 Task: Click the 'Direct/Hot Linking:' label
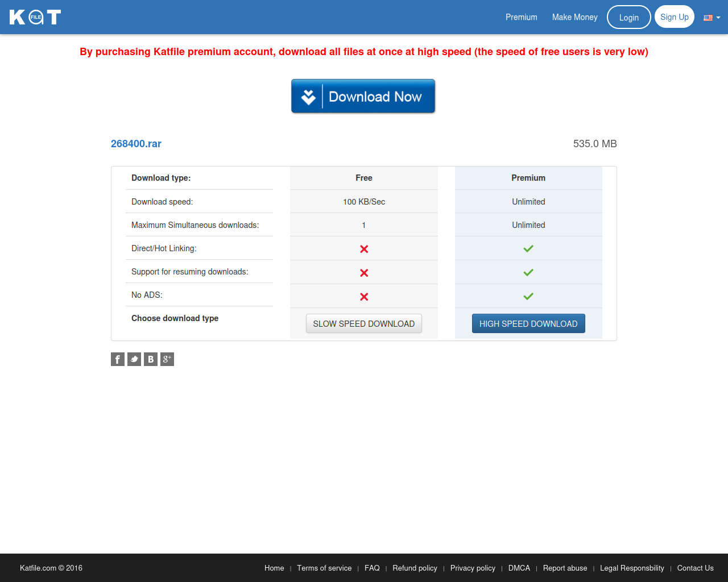[164, 248]
